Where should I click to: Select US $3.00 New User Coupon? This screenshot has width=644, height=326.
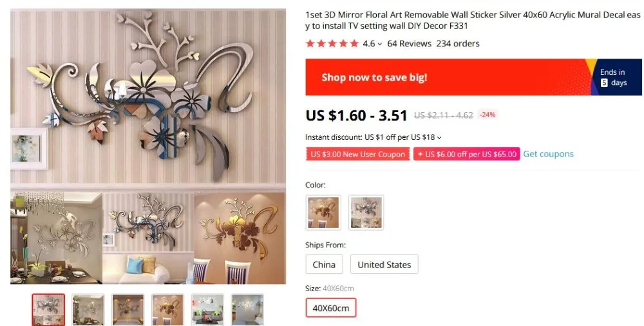(357, 154)
